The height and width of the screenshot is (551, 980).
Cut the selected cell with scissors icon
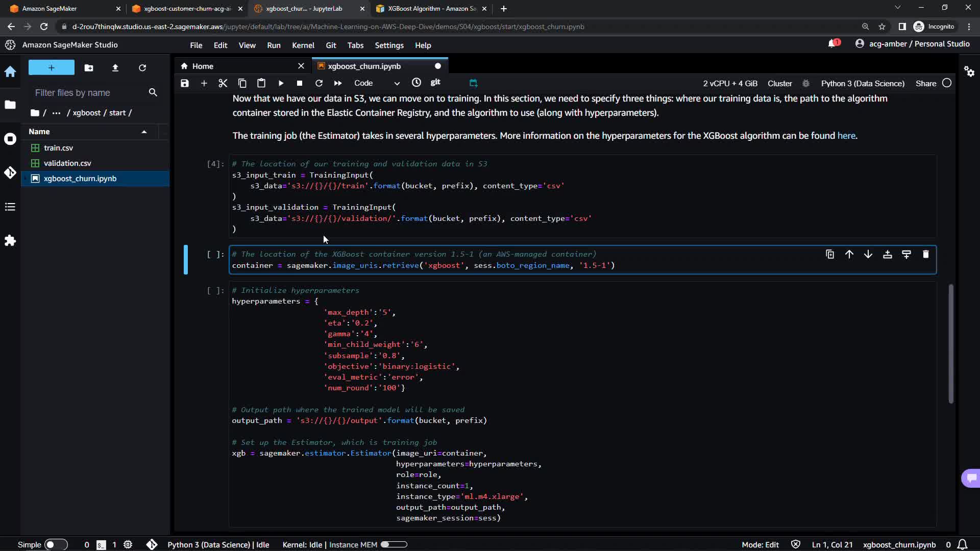pos(223,83)
